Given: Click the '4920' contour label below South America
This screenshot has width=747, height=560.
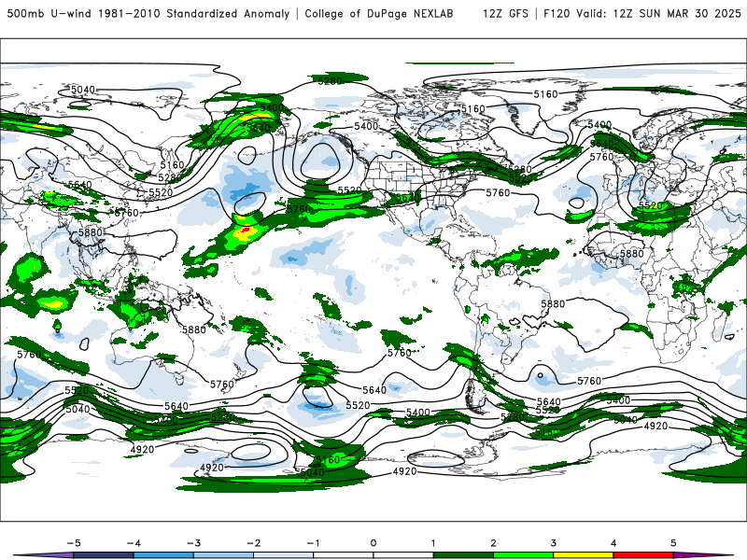Looking at the screenshot, I should click(x=405, y=471).
